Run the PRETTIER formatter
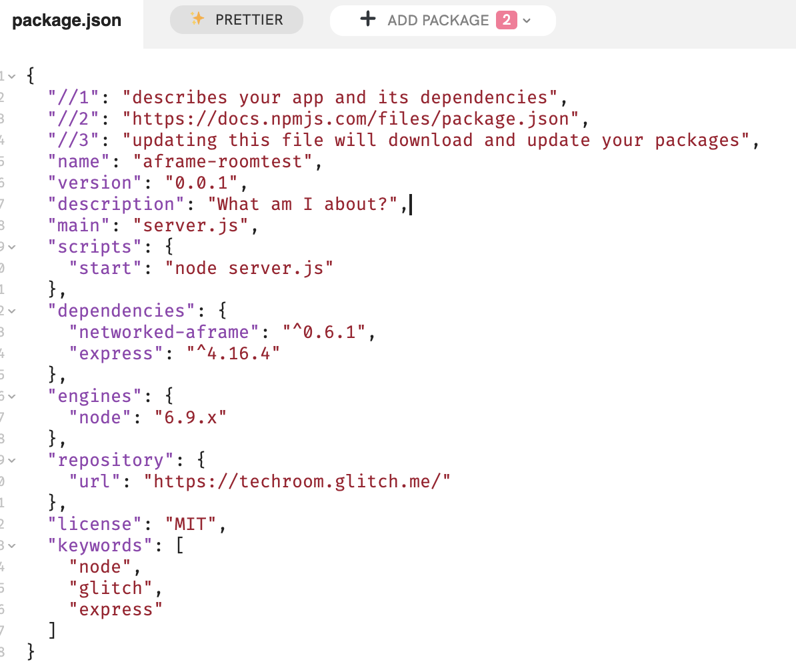The width and height of the screenshot is (796, 672). tap(236, 19)
